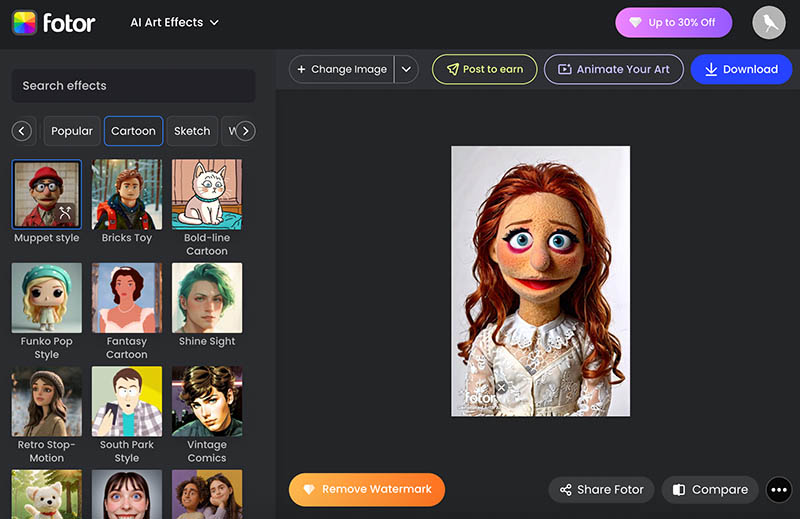Switch to the Popular tab

point(71,131)
